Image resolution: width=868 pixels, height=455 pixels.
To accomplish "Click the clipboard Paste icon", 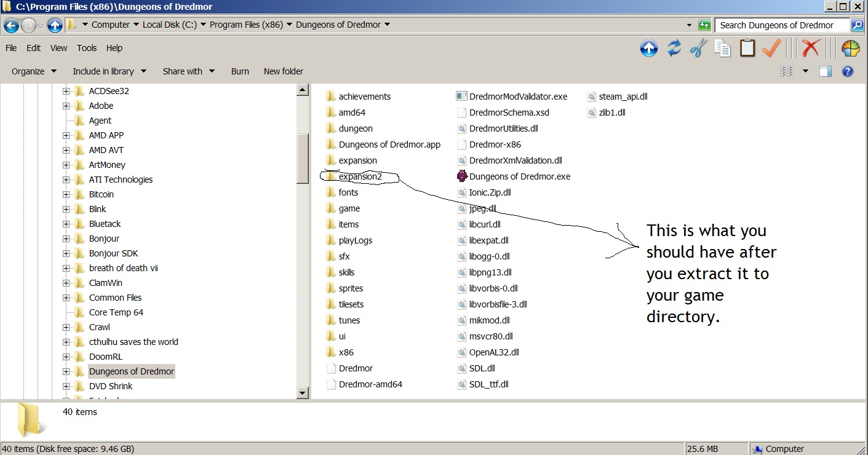I will (x=747, y=49).
